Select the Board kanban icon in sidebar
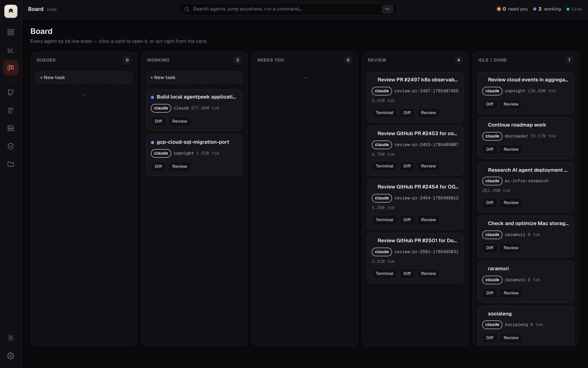The height and width of the screenshot is (368, 588). pyautogui.click(x=11, y=68)
